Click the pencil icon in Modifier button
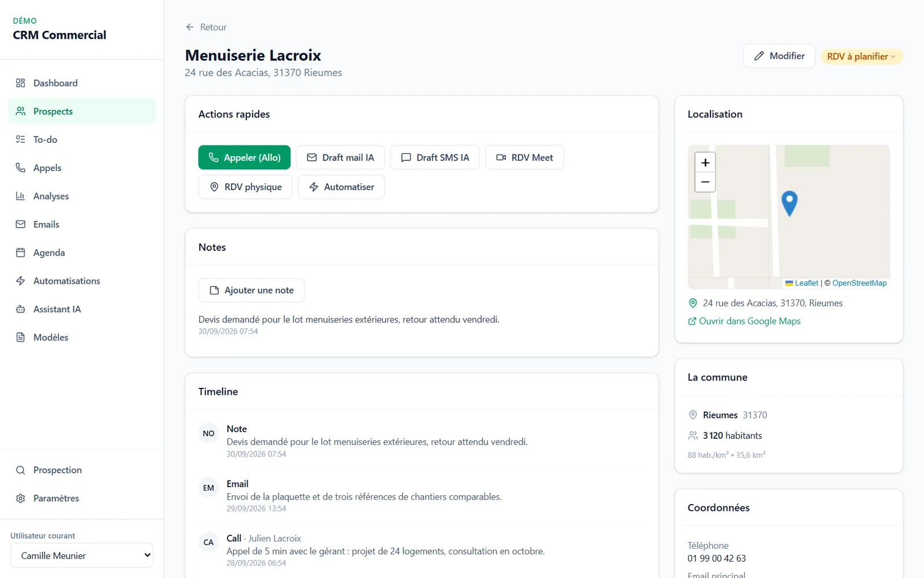The image size is (924, 578). tap(759, 56)
